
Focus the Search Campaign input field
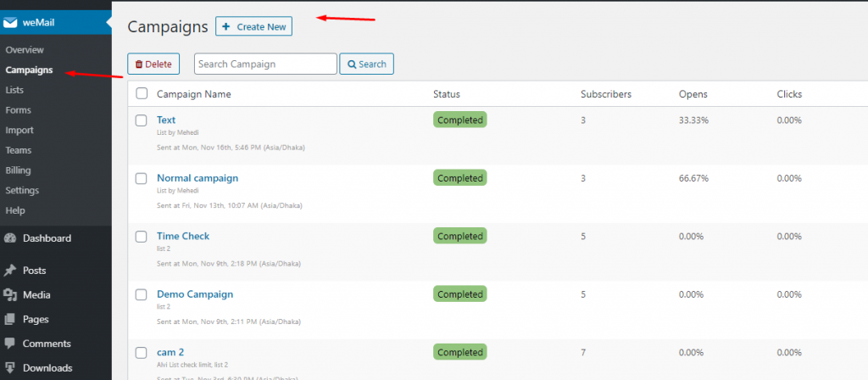pyautogui.click(x=265, y=64)
